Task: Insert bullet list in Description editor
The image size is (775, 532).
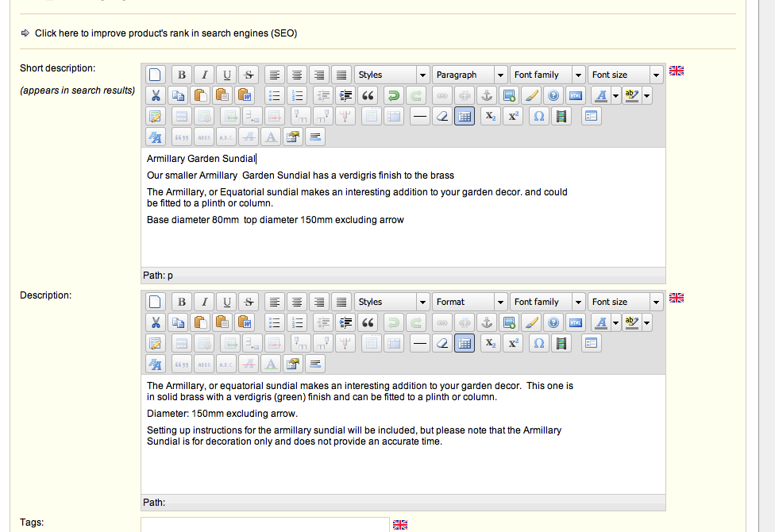Action: (274, 322)
